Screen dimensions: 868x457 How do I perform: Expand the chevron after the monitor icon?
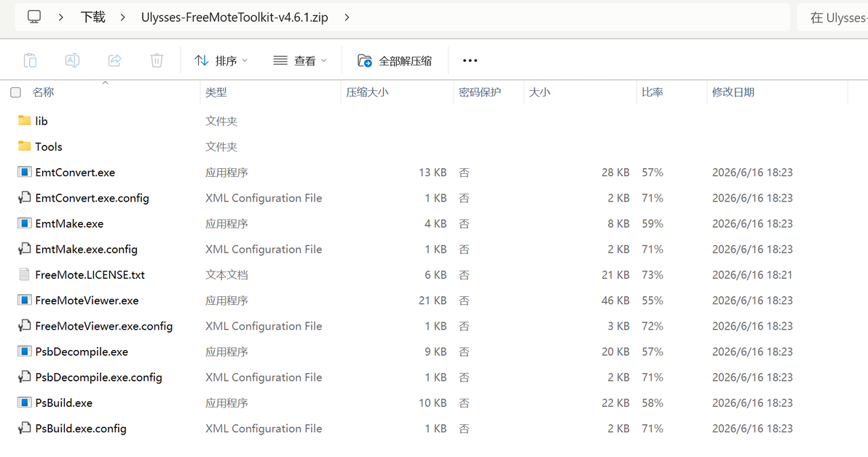61,17
